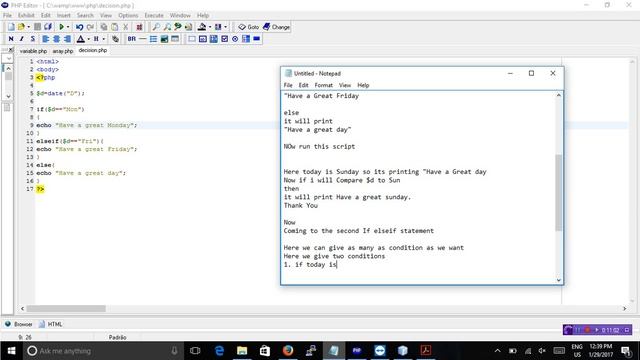Click the Notepad vertical scrollbar thumb
Viewport: 640px width, 360px height.
(x=558, y=193)
